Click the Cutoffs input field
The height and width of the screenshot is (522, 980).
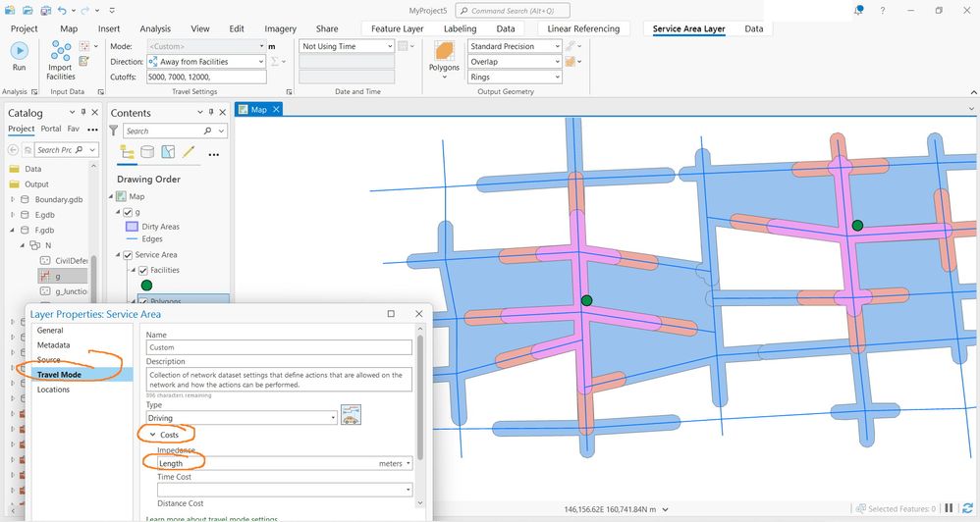coord(206,77)
